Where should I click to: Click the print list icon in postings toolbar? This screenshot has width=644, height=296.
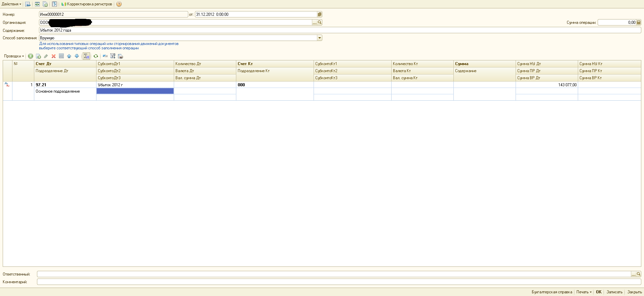pyautogui.click(x=121, y=56)
